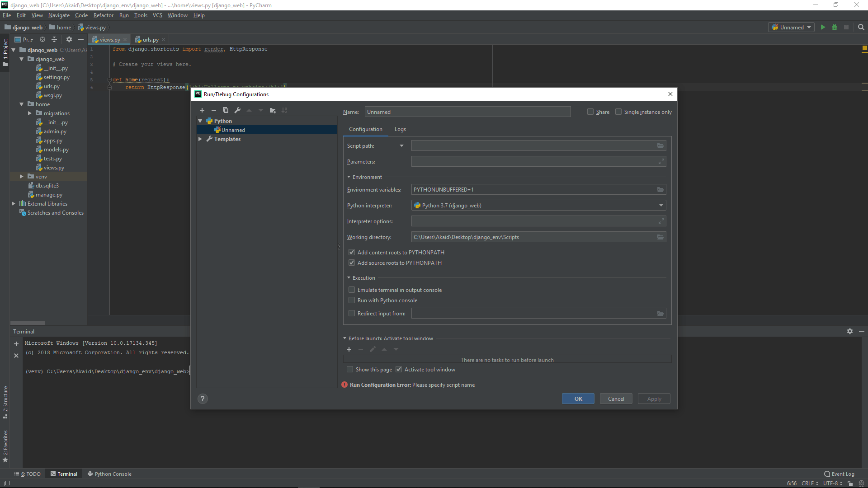Click the add new configuration plus icon

tap(202, 110)
